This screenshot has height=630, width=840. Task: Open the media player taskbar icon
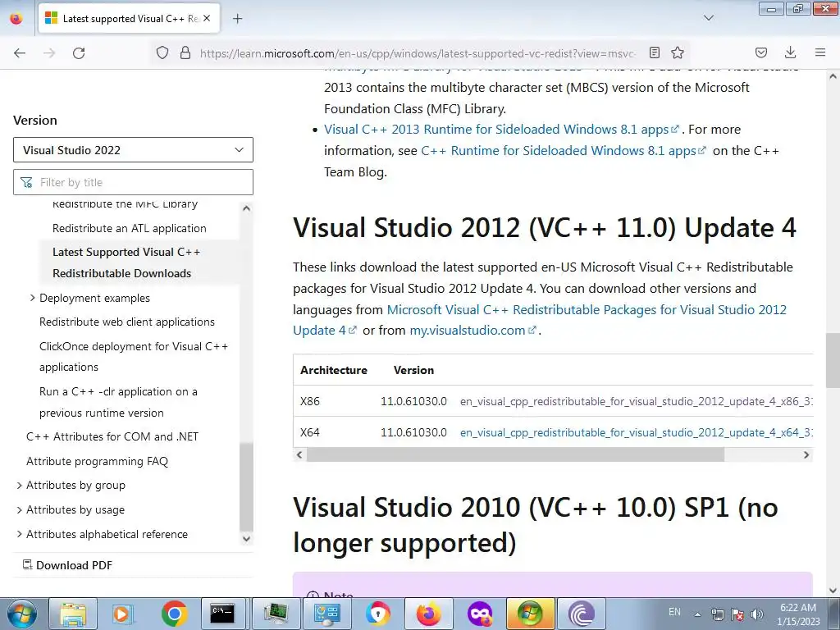tap(123, 614)
